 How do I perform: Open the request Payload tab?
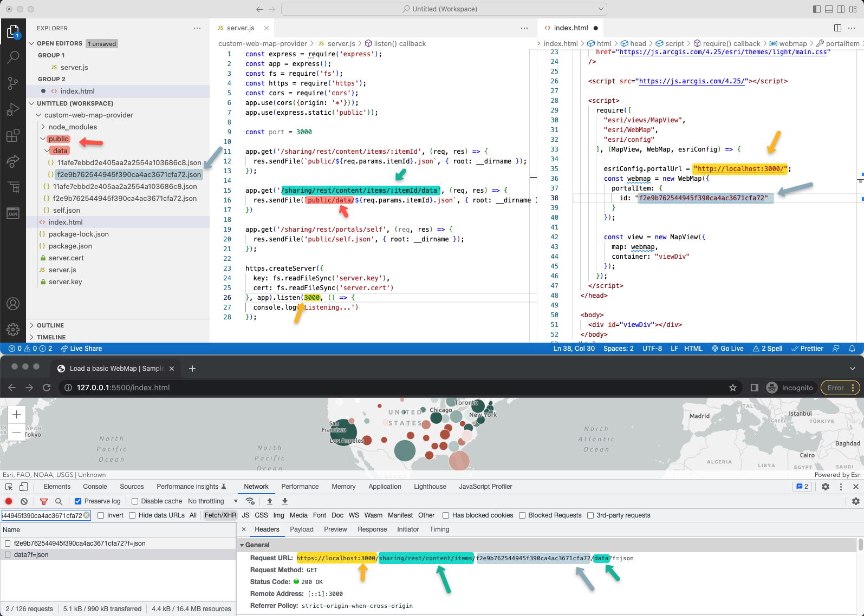point(302,529)
